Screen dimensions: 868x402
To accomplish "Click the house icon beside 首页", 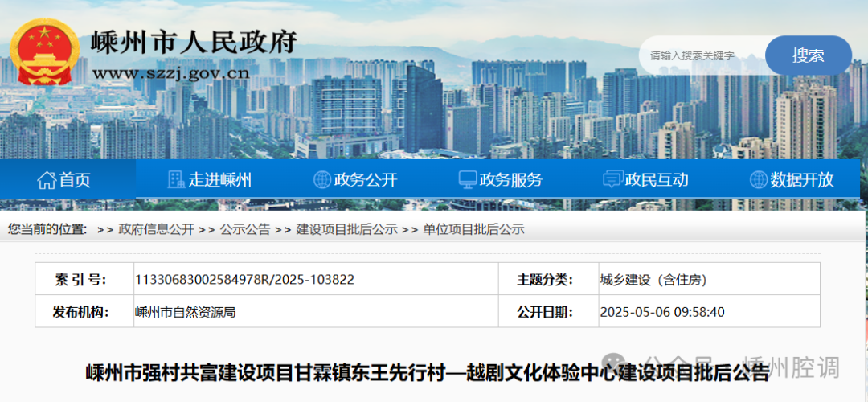I will click(46, 180).
